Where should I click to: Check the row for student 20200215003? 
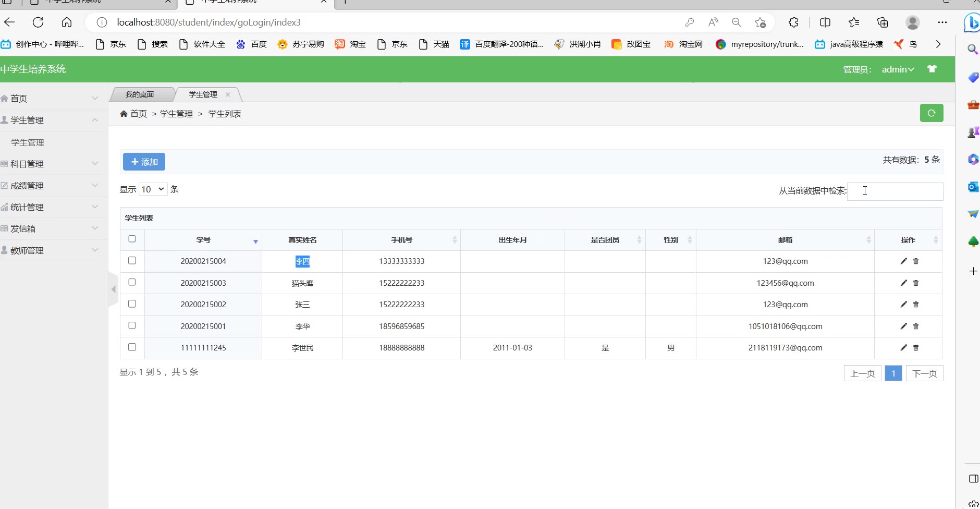132,282
